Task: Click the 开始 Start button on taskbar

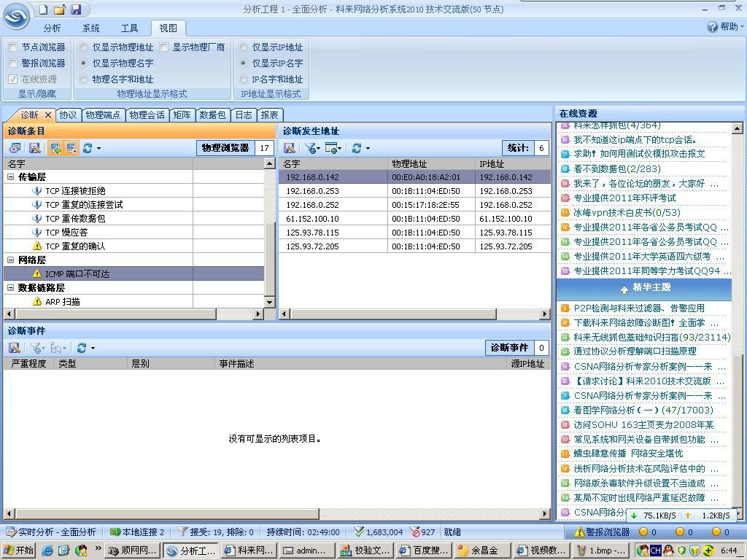Action: click(18, 551)
